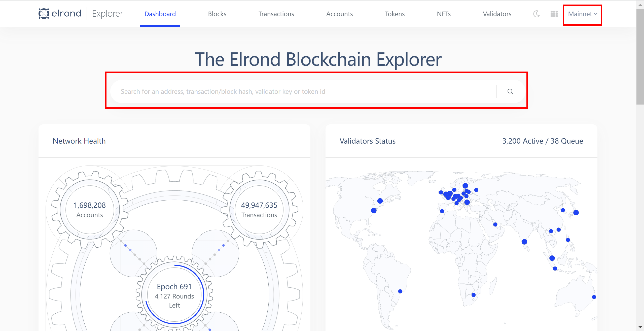Screen dimensions: 644x331
Task: Click the Epoch 691 progress circle
Action: (x=174, y=295)
